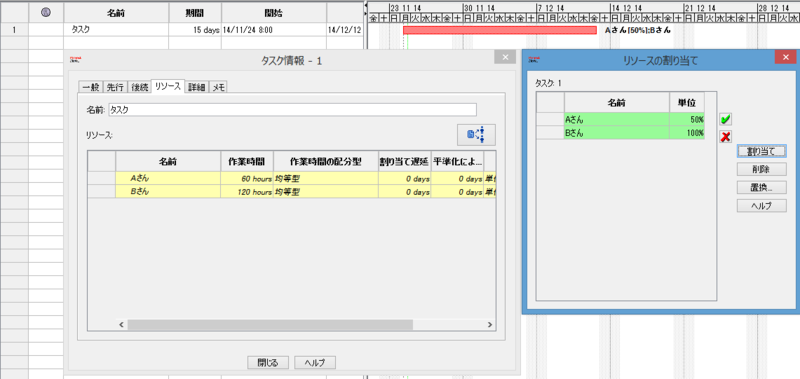
Task: Click 均等型 cell in Aさん row
Action: [x=326, y=179]
